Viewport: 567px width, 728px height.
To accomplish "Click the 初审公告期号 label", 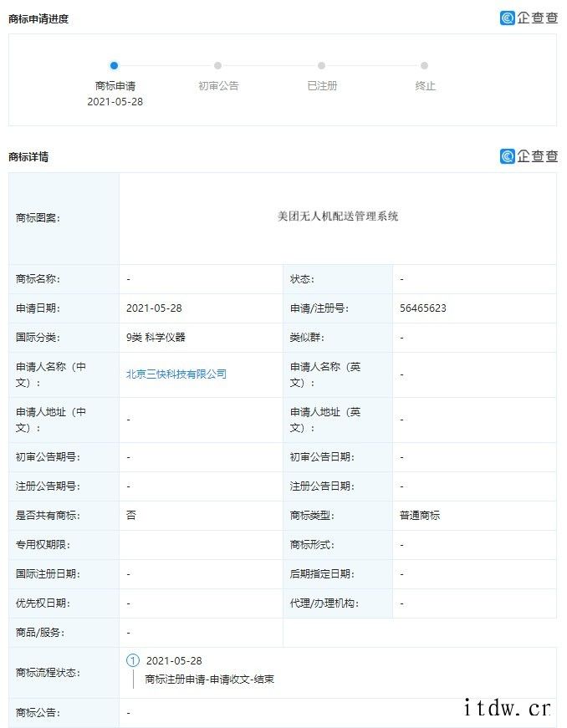I will coord(48,457).
